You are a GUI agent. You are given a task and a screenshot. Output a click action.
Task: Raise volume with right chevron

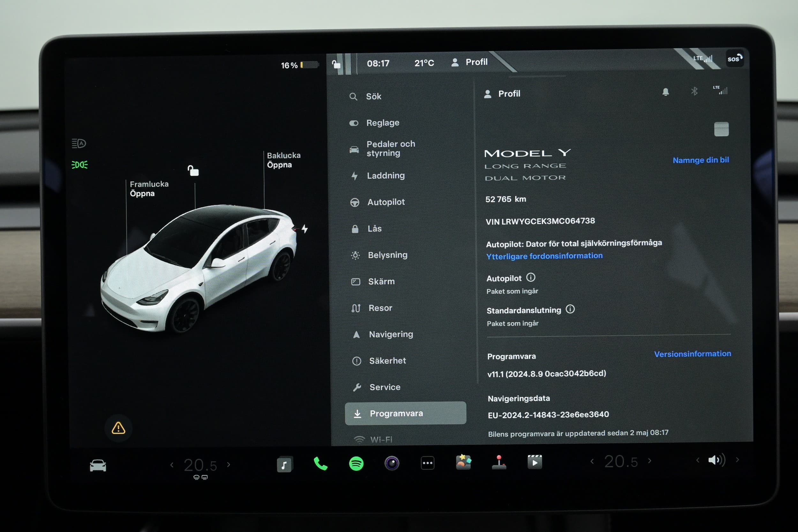tap(737, 460)
